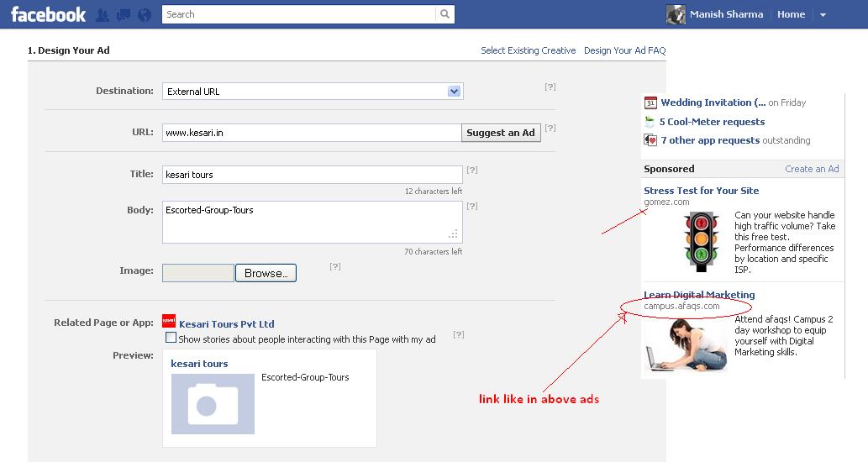
Task: Toggle Show stories about people checkbox
Action: (x=171, y=338)
